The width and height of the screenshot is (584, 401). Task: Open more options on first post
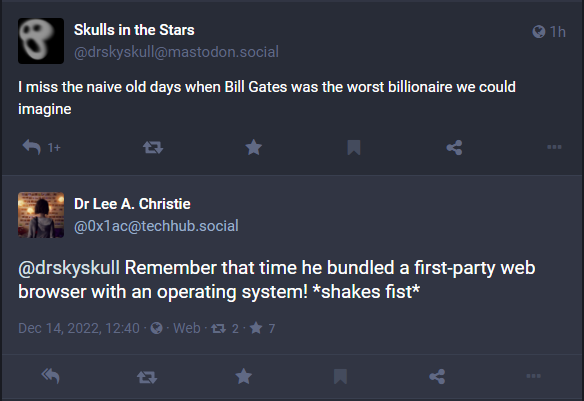(x=554, y=147)
